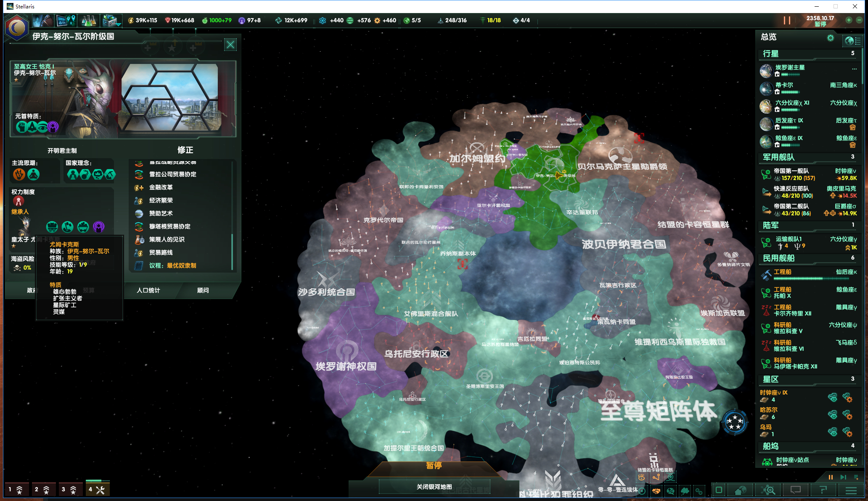Open the contacts panel with portrait icon

(x=43, y=20)
